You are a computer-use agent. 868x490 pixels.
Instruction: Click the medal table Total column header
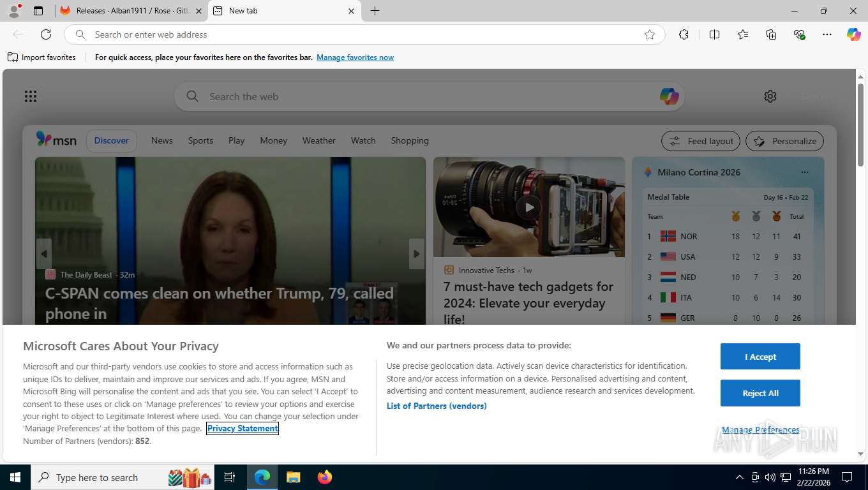click(x=797, y=217)
